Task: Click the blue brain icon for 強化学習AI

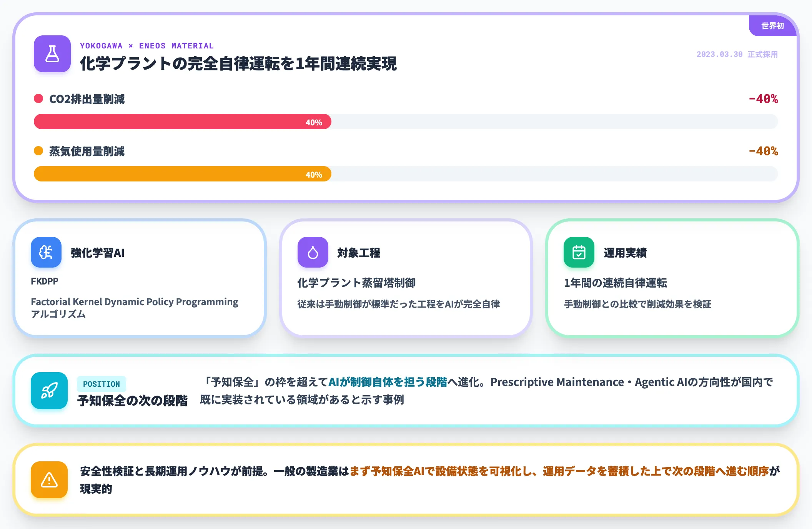Action: click(x=46, y=252)
